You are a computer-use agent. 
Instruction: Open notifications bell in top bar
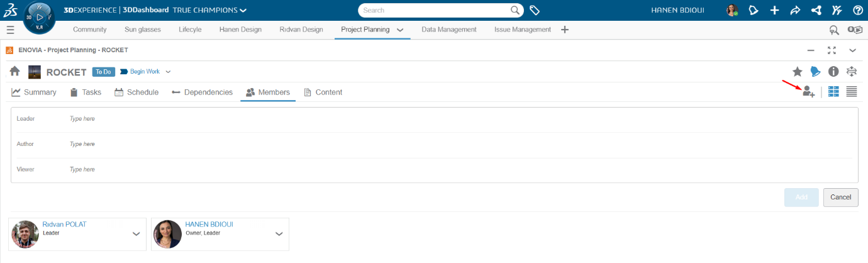754,10
